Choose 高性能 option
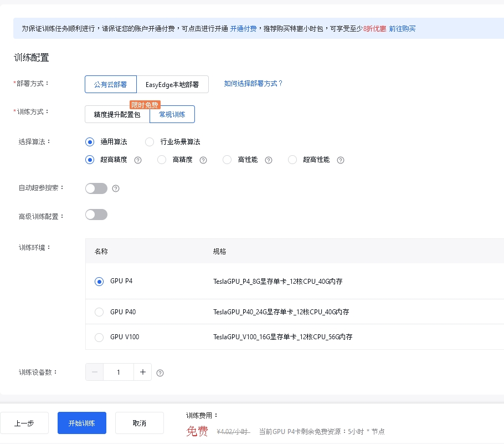The width and height of the screenshot is (504, 444). point(227,160)
